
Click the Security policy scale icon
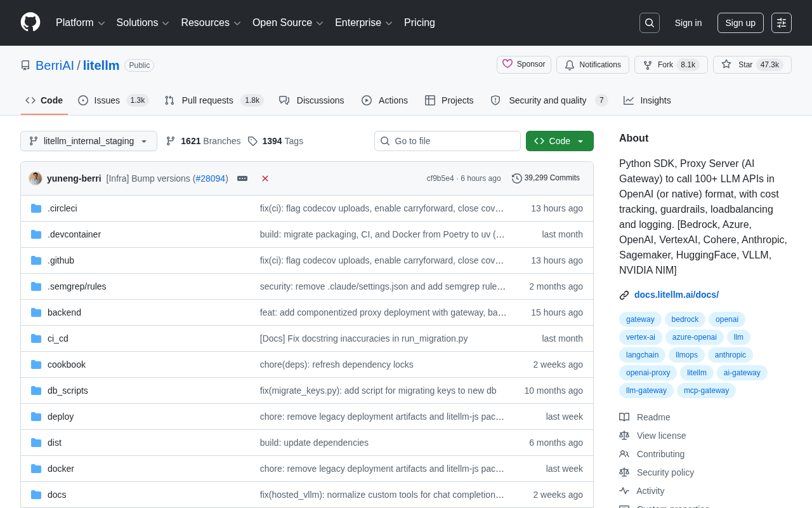624,472
